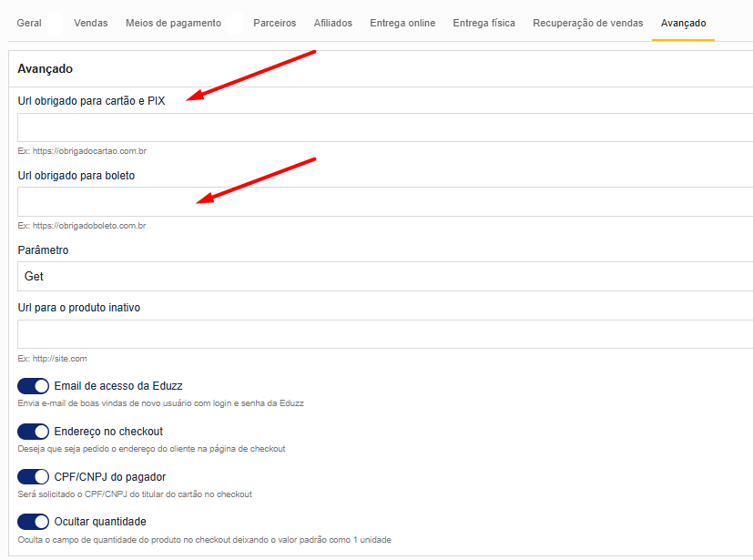This screenshot has height=560, width=753.
Task: Turn off Endereço no checkout switch
Action: (33, 432)
